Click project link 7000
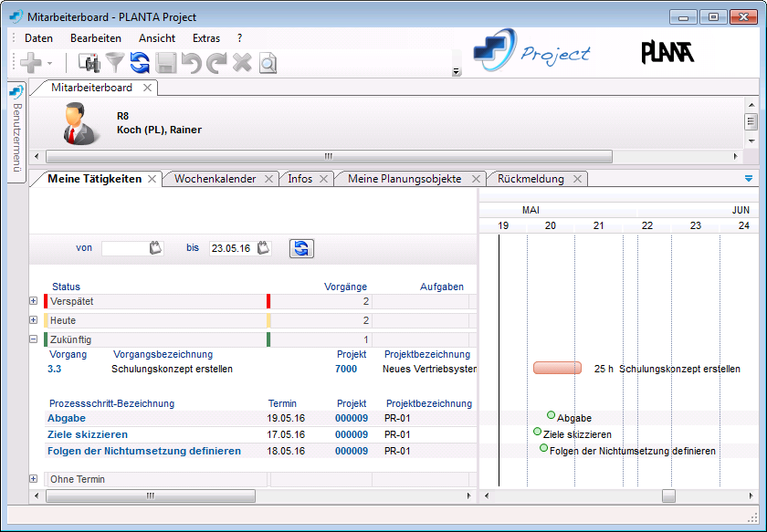Image resolution: width=767 pixels, height=532 pixels. click(x=346, y=370)
